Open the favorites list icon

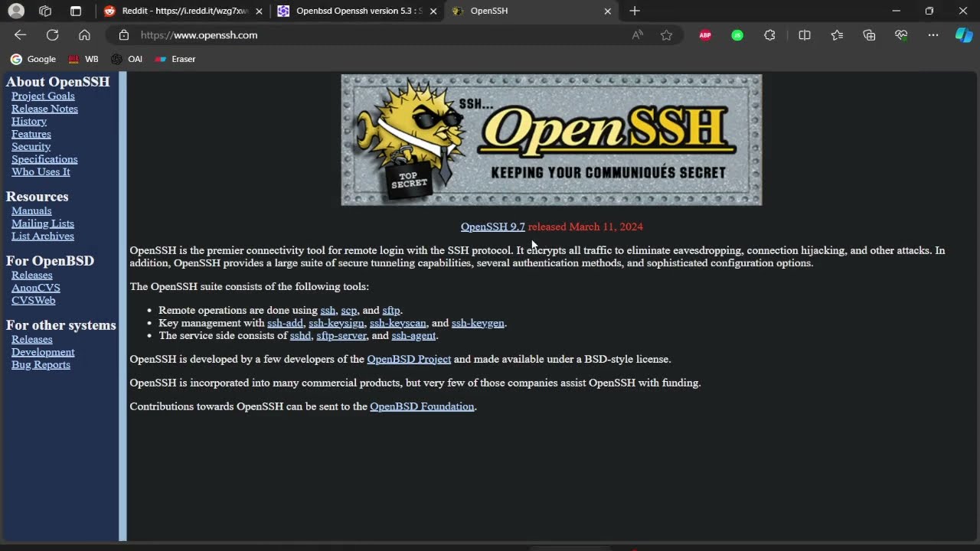(x=837, y=35)
